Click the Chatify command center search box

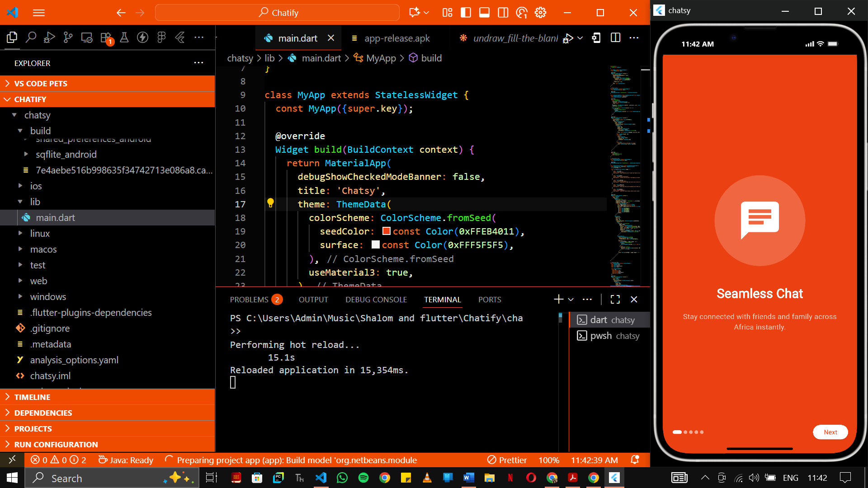click(x=277, y=13)
